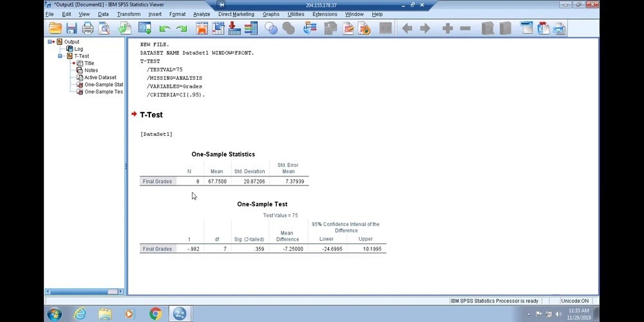Image resolution: width=644 pixels, height=322 pixels.
Task: Open the Analyze menu
Action: point(202,14)
